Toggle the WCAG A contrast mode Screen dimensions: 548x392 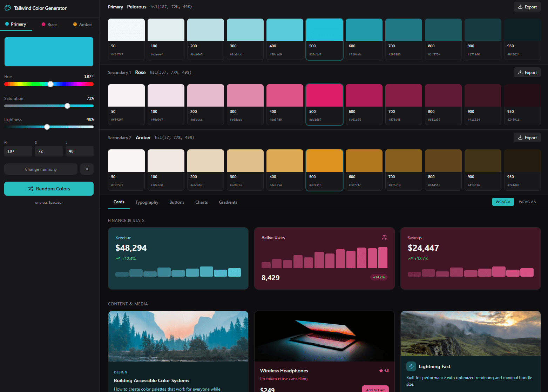click(x=503, y=202)
